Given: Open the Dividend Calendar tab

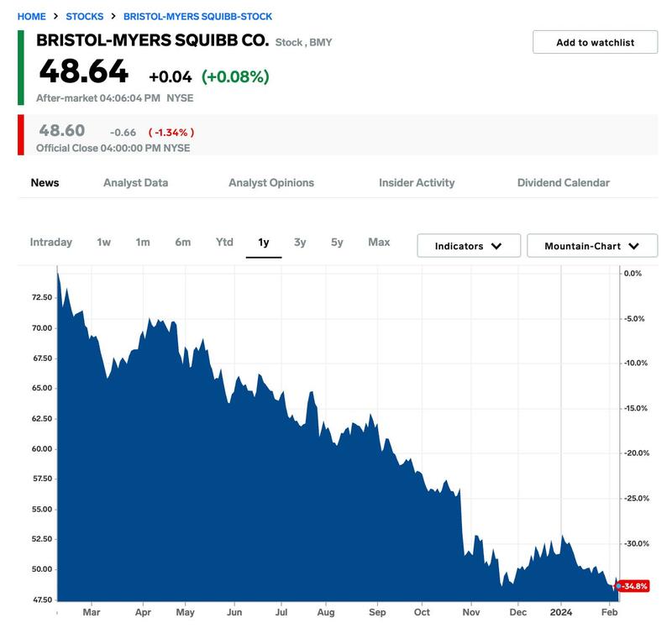Looking at the screenshot, I should point(563,183).
